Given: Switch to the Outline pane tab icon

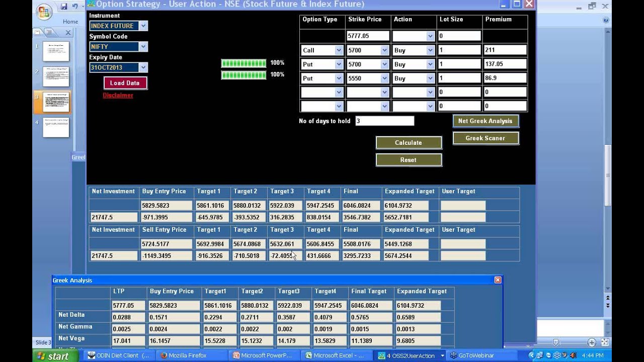Looking at the screenshot, I should (49, 32).
